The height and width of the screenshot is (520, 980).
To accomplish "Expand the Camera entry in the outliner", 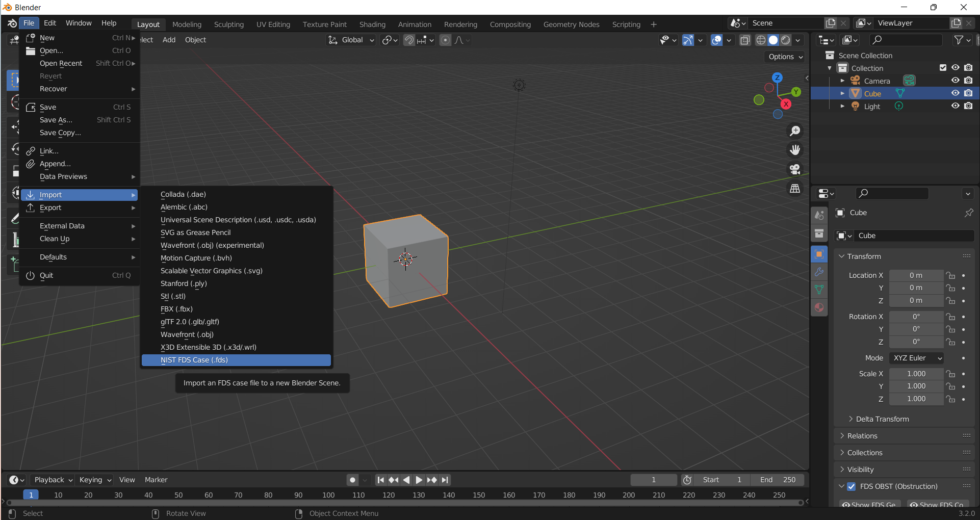I will (842, 80).
